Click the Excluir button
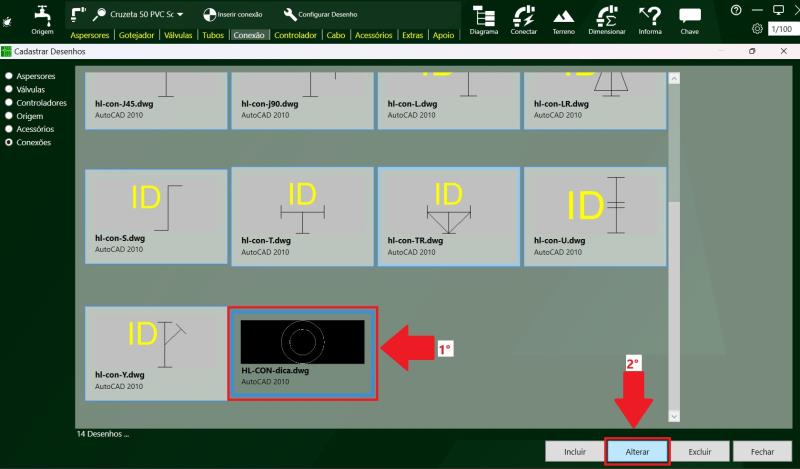 (699, 452)
